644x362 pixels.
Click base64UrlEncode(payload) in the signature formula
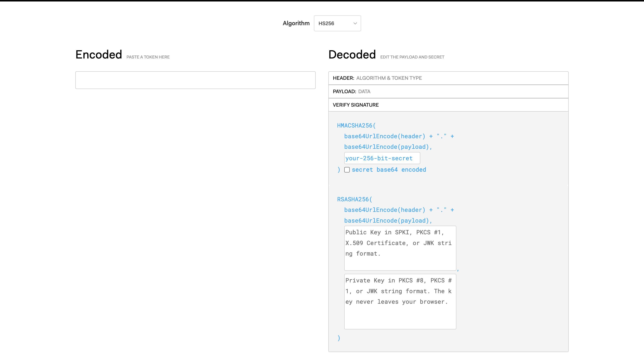[388, 147]
